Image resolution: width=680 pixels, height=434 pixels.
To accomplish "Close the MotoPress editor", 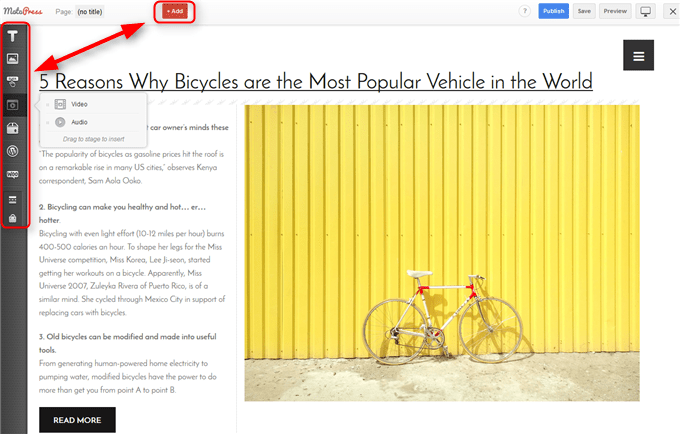I will [x=672, y=11].
